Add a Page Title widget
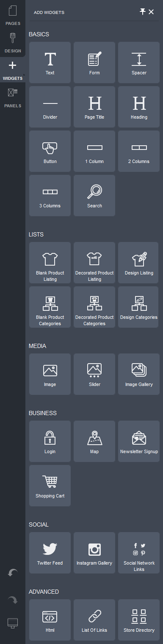 94,107
